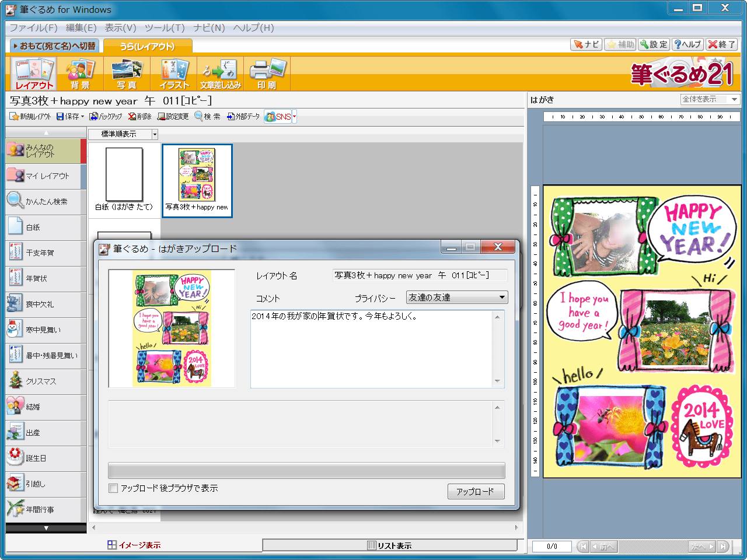Click the 検索 search toolbar item
This screenshot has height=560, width=747.
208,117
